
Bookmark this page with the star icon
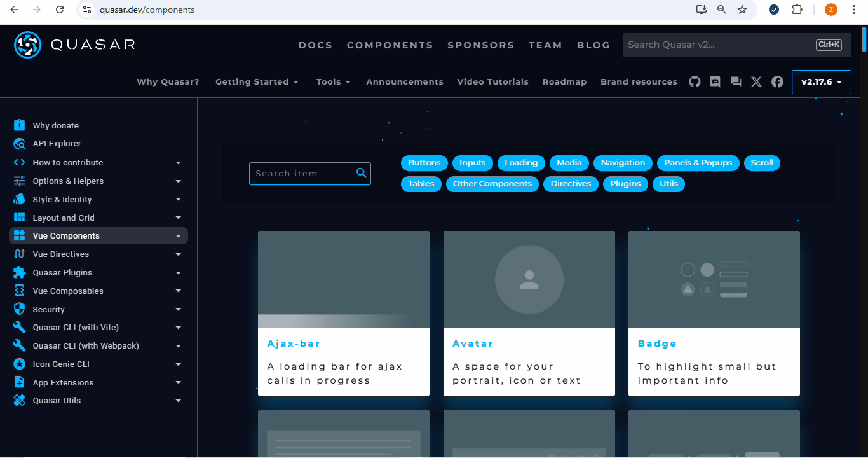(x=742, y=10)
